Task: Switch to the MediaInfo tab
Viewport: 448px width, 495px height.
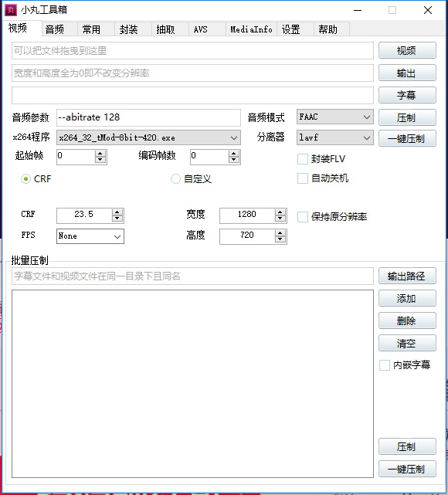Action: 251,29
